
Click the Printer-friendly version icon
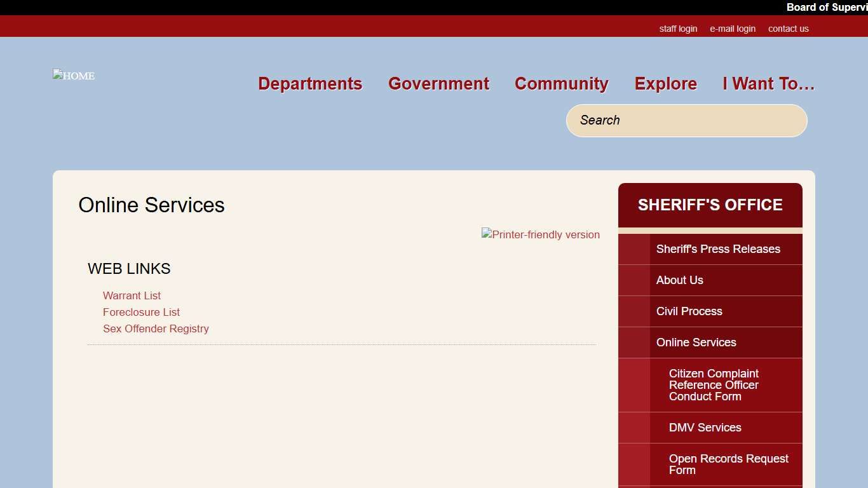pyautogui.click(x=541, y=234)
